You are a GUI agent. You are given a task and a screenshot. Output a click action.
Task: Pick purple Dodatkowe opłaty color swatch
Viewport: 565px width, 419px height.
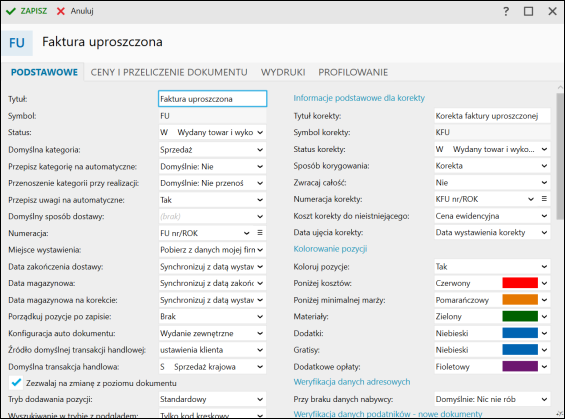520,366
